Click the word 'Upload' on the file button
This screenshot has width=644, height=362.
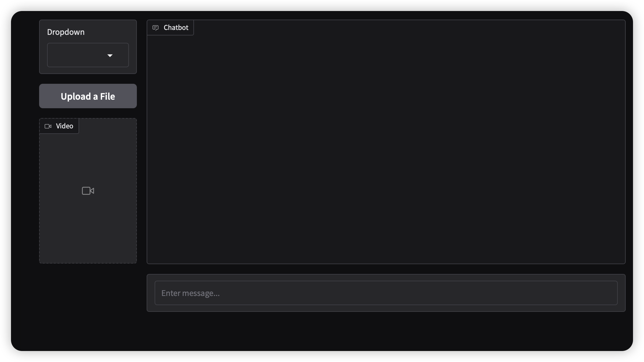[x=76, y=97]
